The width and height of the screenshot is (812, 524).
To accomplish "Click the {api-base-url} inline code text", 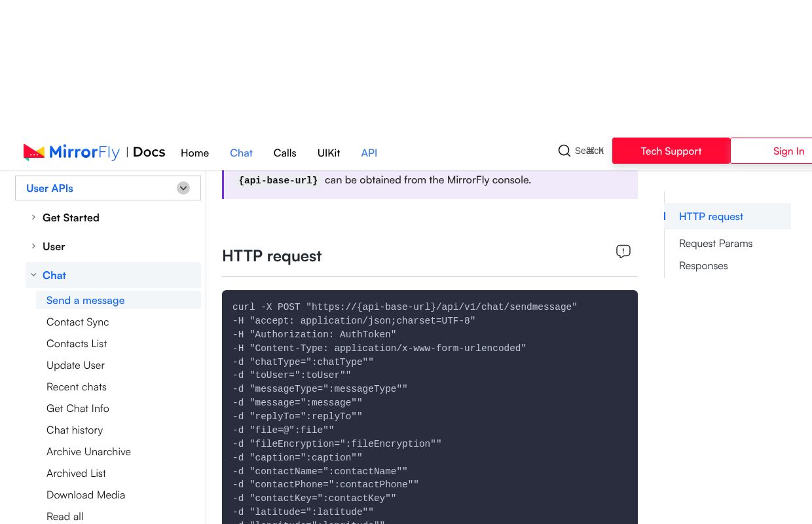I will click(278, 180).
